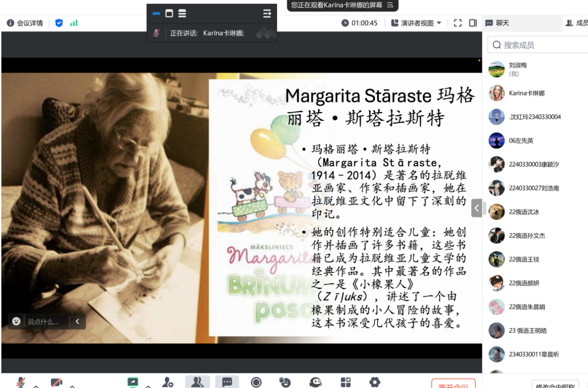Open the apps grid icon

[x=346, y=382]
